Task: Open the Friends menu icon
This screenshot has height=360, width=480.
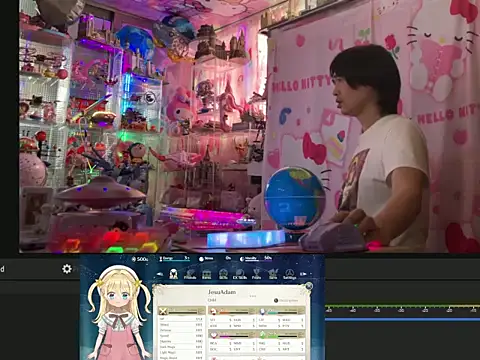Action: click(190, 274)
